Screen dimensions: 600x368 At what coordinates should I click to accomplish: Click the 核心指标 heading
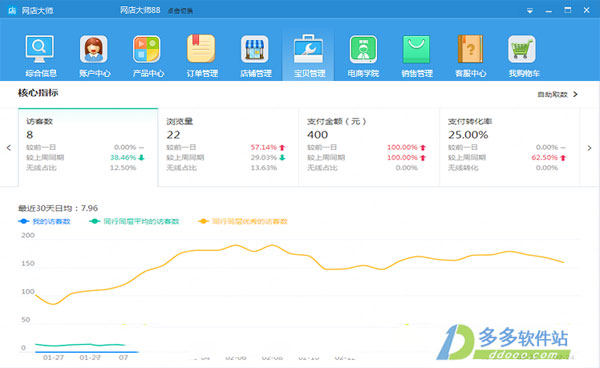click(38, 93)
